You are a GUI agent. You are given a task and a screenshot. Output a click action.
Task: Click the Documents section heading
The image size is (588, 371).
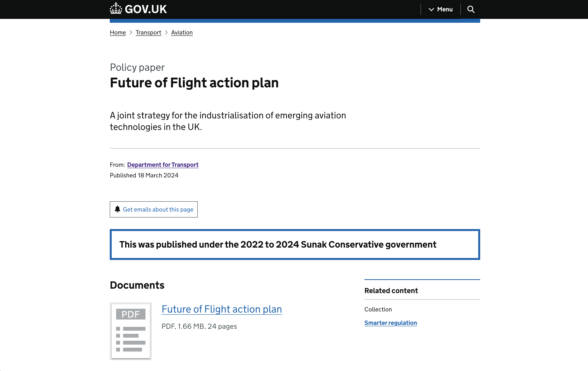[x=137, y=285]
